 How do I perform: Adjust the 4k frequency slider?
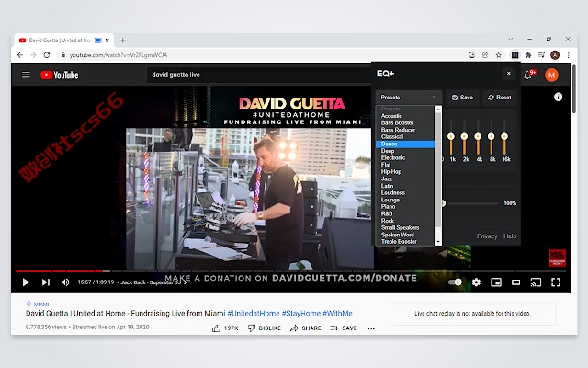478,137
